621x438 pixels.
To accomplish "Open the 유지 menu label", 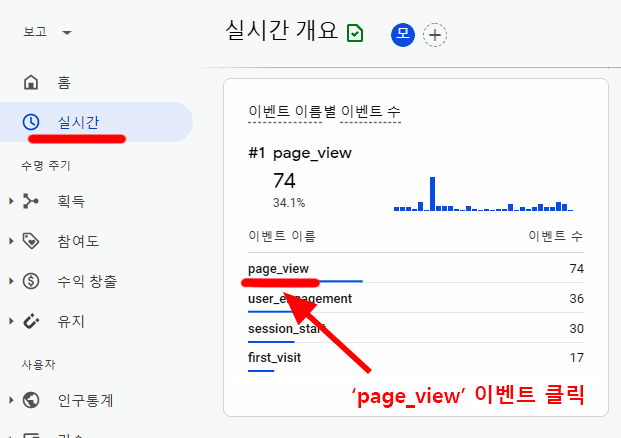I will (71, 321).
